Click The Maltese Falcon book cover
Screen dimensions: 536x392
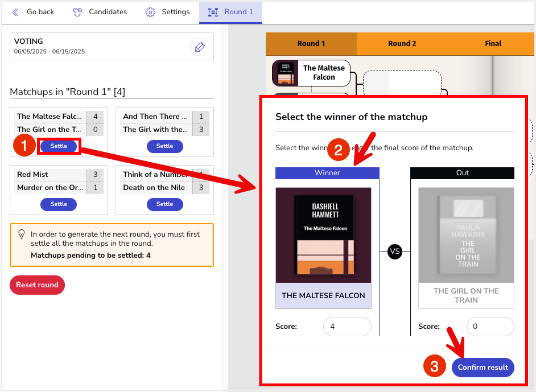pos(323,235)
